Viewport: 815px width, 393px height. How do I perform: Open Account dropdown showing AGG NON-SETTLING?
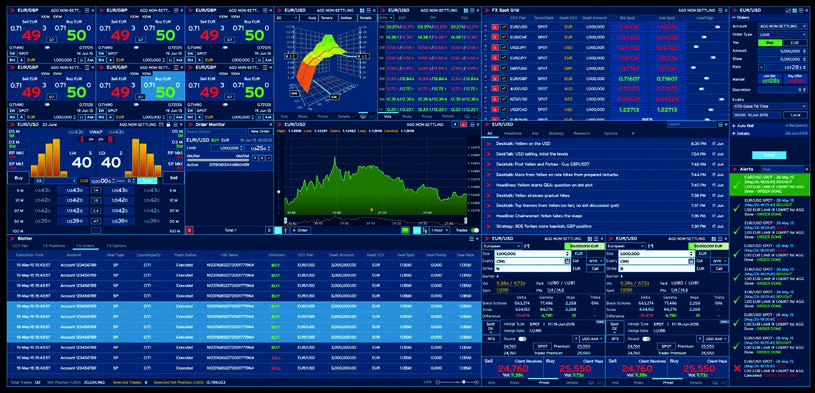(783, 26)
